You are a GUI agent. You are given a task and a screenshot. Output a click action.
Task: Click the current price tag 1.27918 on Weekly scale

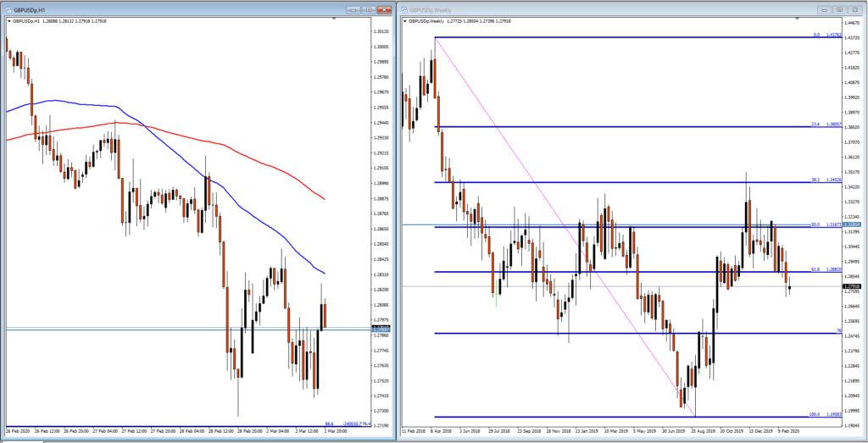[x=853, y=286]
